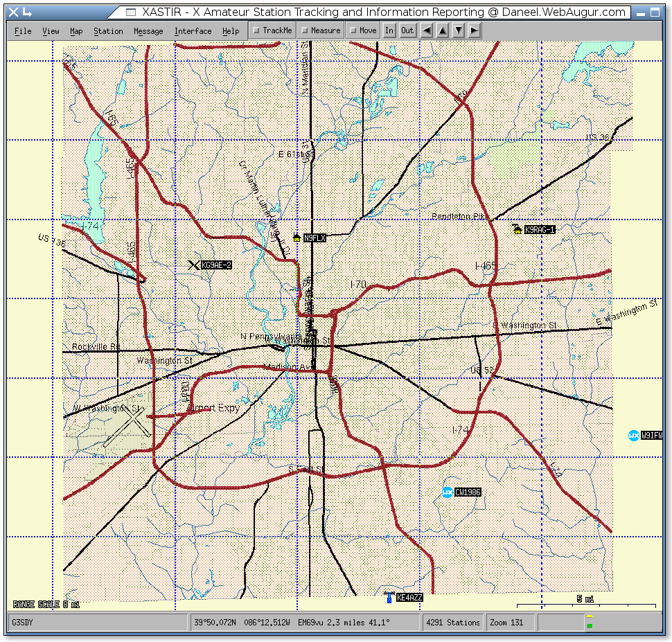
Task: Click the E 61st St road label
Action: coord(296,154)
